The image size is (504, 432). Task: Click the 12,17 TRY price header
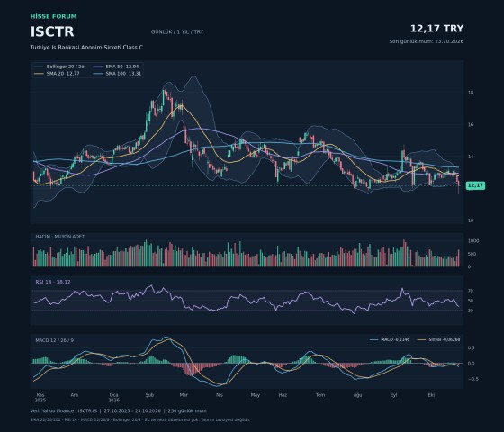[436, 29]
